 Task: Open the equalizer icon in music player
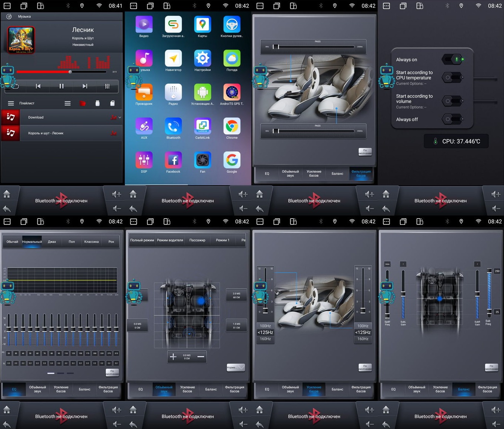click(x=107, y=86)
